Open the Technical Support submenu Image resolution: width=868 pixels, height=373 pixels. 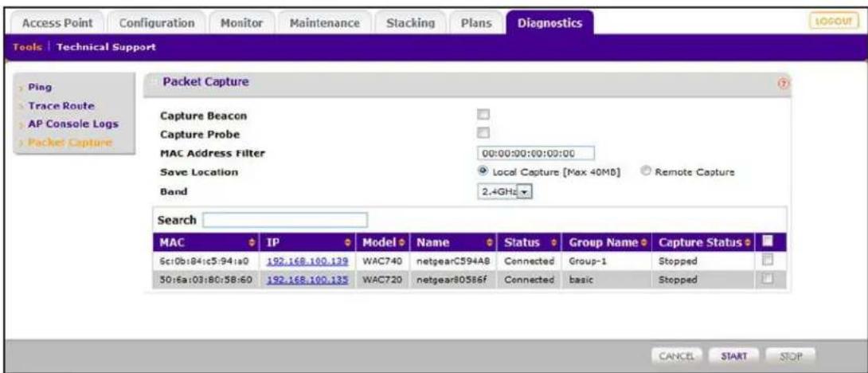click(106, 47)
